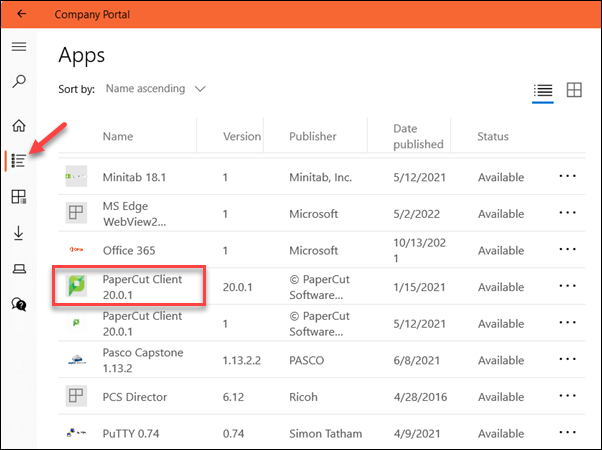Open the Sort by Name ascending dropdown
The height and width of the screenshot is (450, 602).
point(155,89)
